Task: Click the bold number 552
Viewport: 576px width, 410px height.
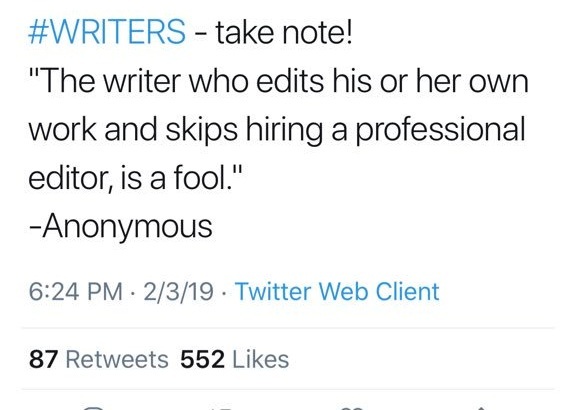Action: pyautogui.click(x=202, y=359)
